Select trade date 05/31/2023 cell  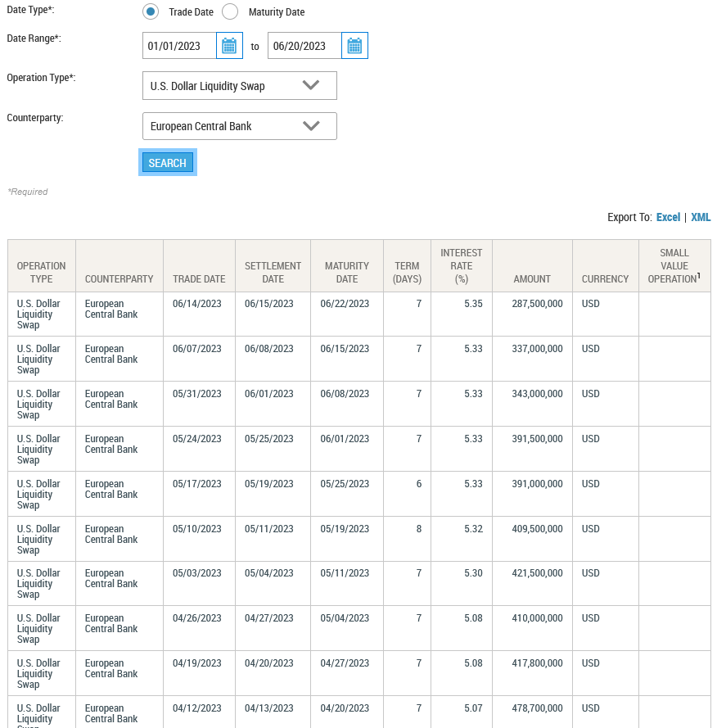[x=199, y=404]
